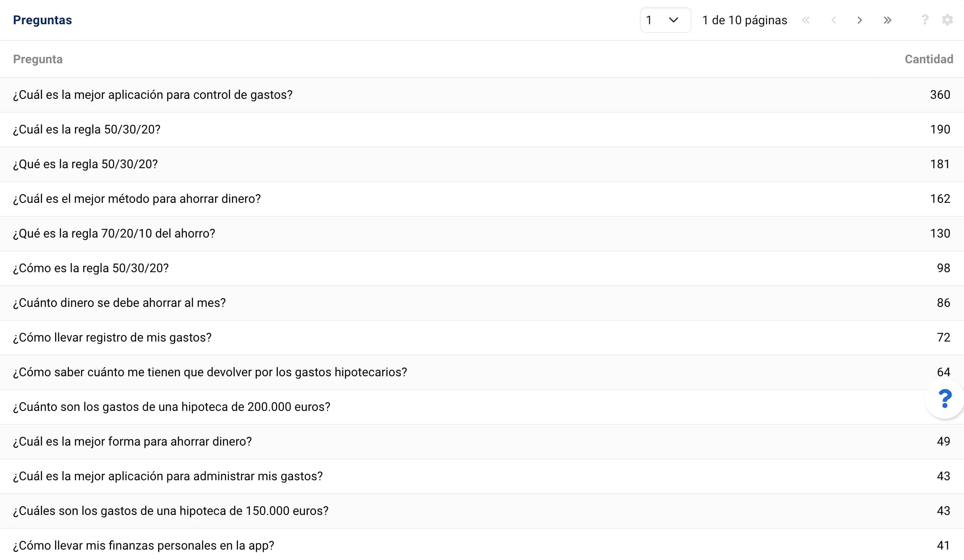Jump to the last page arrow
The image size is (964, 560).
coord(887,20)
